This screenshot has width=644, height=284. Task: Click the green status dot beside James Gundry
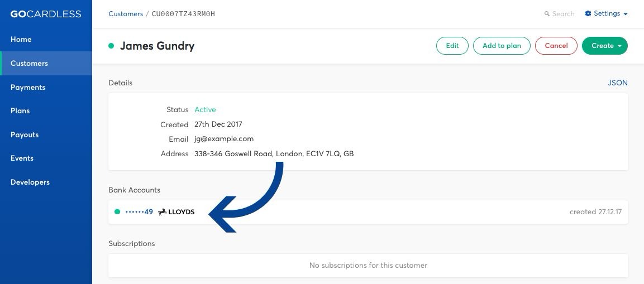pyautogui.click(x=111, y=46)
